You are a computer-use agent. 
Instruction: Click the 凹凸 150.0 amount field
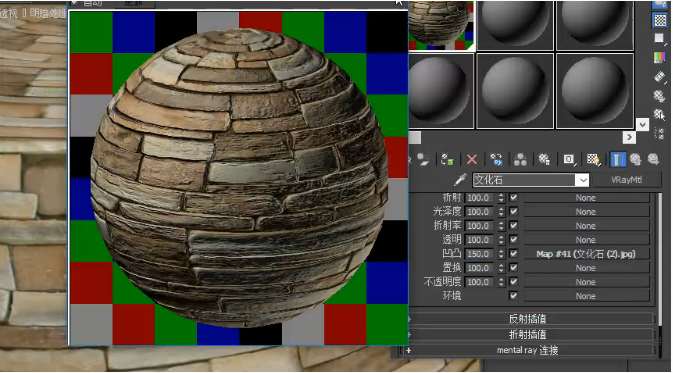tap(480, 254)
